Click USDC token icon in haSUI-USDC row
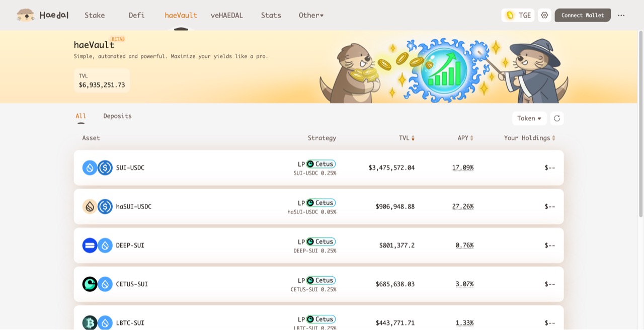The height and width of the screenshot is (330, 644). pyautogui.click(x=105, y=206)
